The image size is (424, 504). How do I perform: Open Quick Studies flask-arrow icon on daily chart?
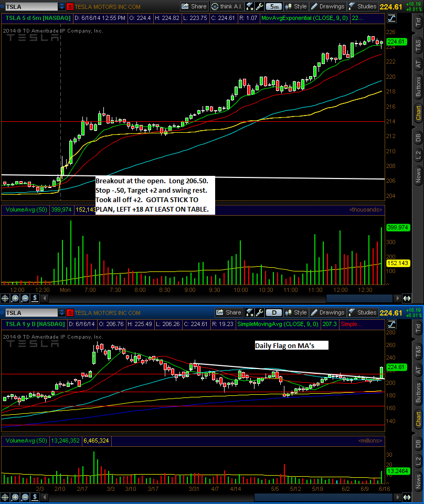tap(250, 312)
